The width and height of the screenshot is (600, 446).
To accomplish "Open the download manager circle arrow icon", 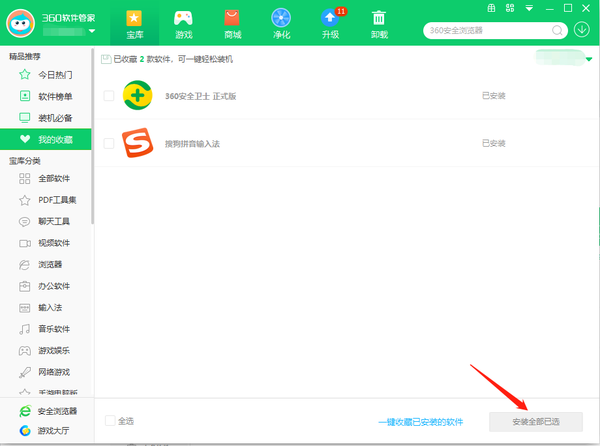I will coord(582,29).
